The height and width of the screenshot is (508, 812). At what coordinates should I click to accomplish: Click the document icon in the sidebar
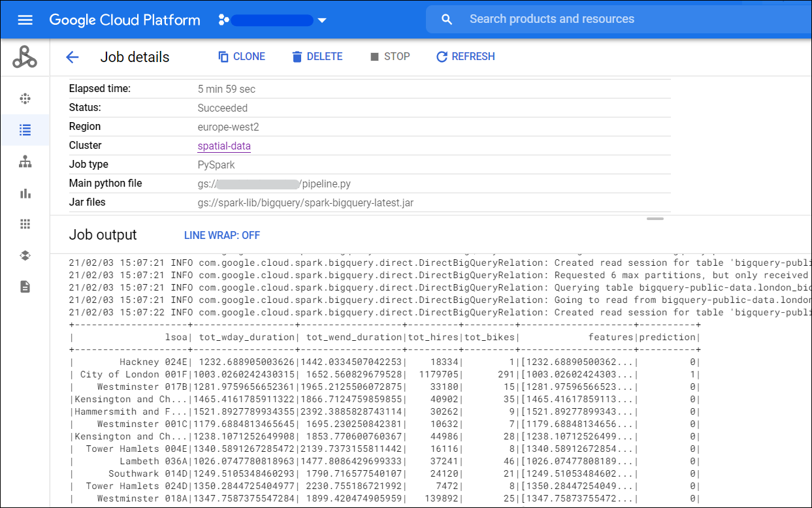[x=25, y=286]
